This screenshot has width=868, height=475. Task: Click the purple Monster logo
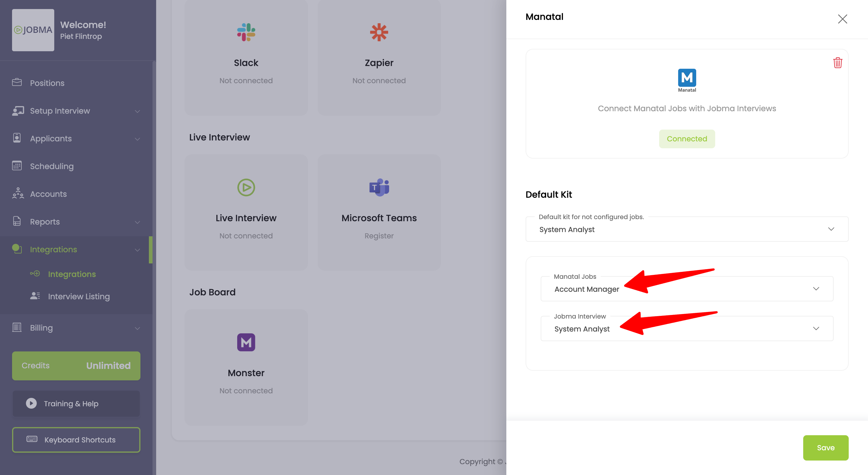pos(246,342)
